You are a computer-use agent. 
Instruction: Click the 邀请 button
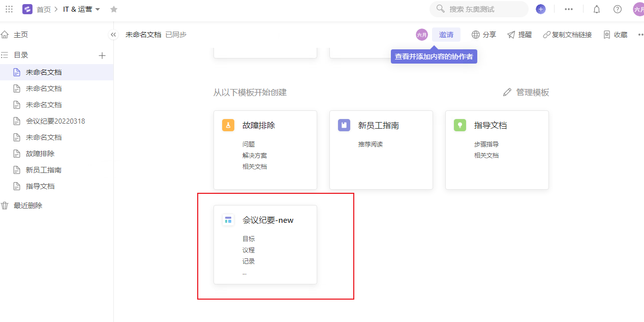tap(446, 35)
